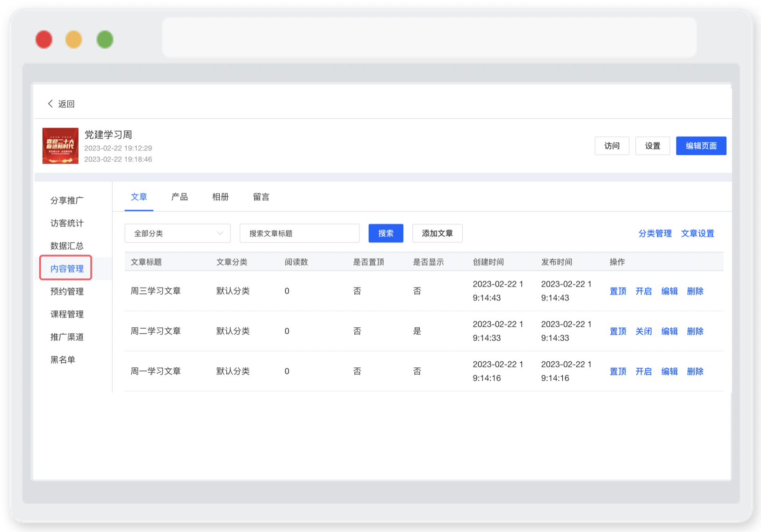Switch to the 相册 tab
The height and width of the screenshot is (532, 761).
pyautogui.click(x=220, y=197)
